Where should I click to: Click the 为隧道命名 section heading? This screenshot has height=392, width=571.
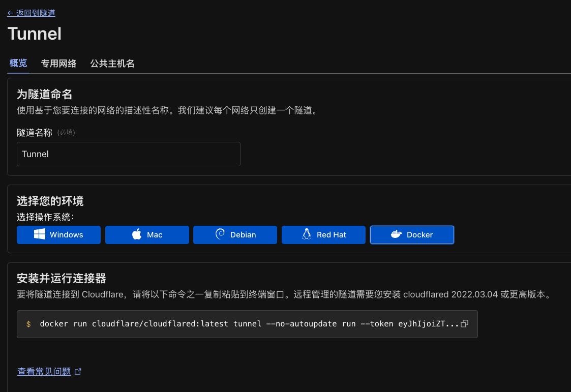pos(44,94)
